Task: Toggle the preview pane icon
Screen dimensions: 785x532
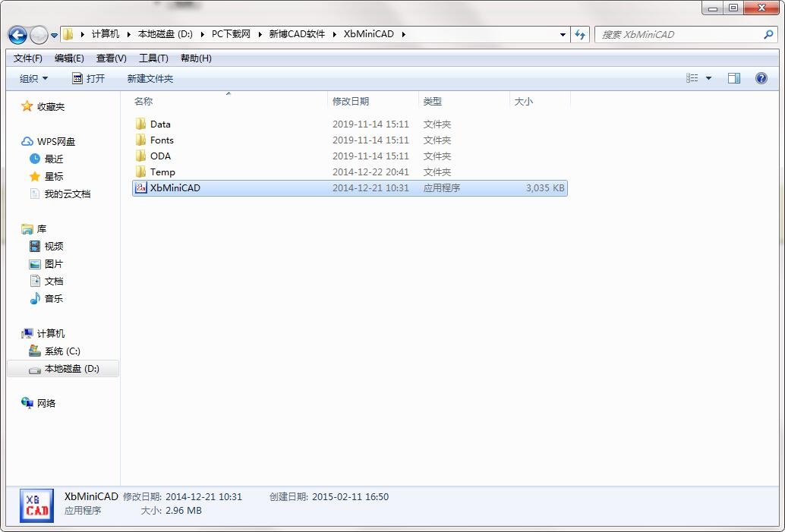Action: click(x=734, y=78)
